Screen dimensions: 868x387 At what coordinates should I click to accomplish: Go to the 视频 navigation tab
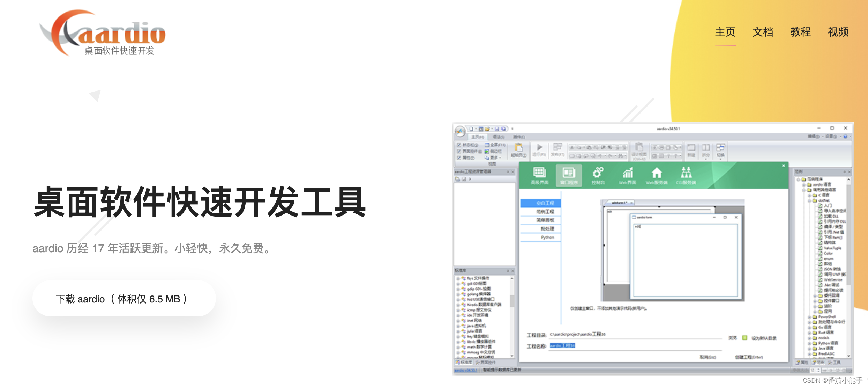838,32
